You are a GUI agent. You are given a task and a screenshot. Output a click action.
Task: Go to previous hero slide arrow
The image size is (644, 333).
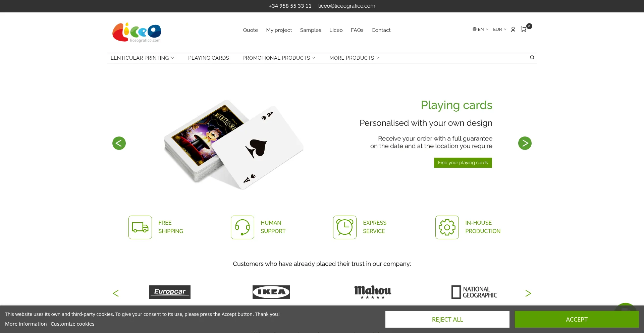(119, 143)
